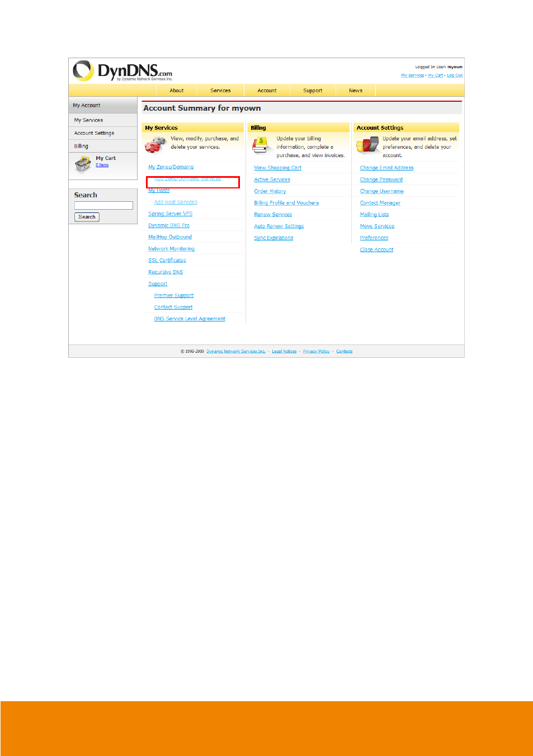Click the Account Summary for myown heading
Image resolution: width=533 pixels, height=756 pixels.
point(202,108)
